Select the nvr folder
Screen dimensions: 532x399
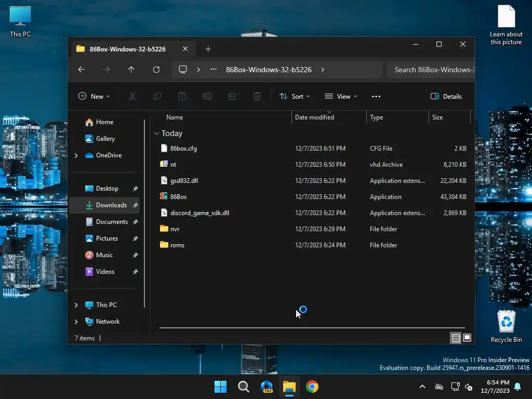175,229
